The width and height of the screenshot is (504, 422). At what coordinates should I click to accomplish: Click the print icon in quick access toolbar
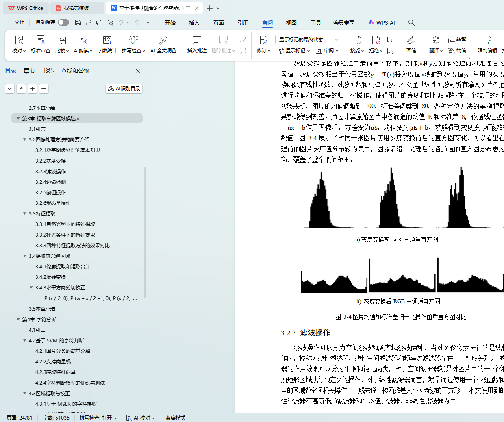[x=99, y=23]
